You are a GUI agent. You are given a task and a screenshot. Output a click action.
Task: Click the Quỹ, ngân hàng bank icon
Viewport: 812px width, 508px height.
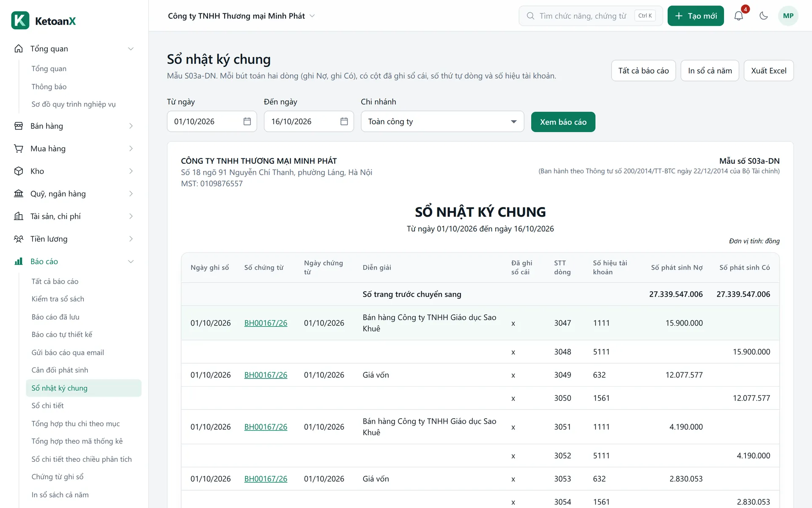coord(19,194)
